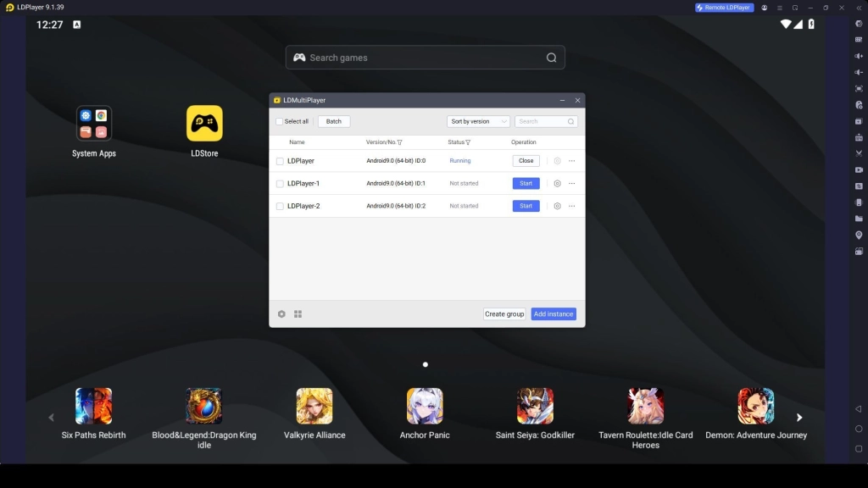Open more options for LDPlayer-2 row
This screenshot has width=868, height=488.
[x=572, y=206]
